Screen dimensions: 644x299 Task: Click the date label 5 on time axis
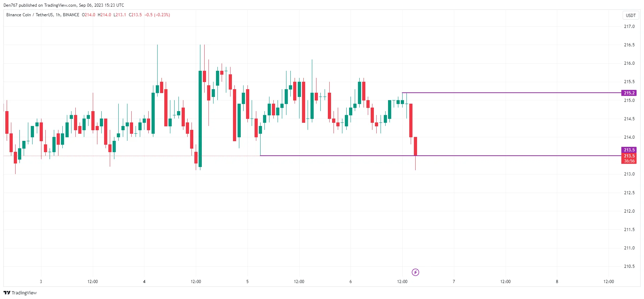coord(247,282)
